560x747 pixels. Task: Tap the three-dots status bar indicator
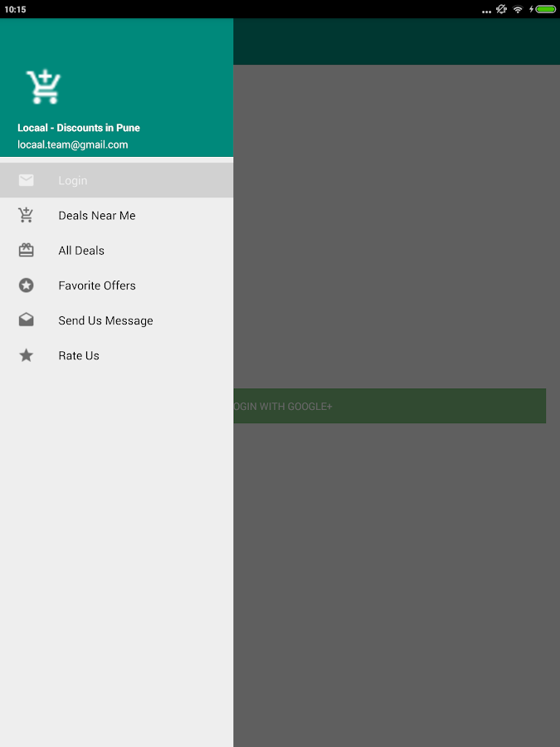pyautogui.click(x=486, y=12)
